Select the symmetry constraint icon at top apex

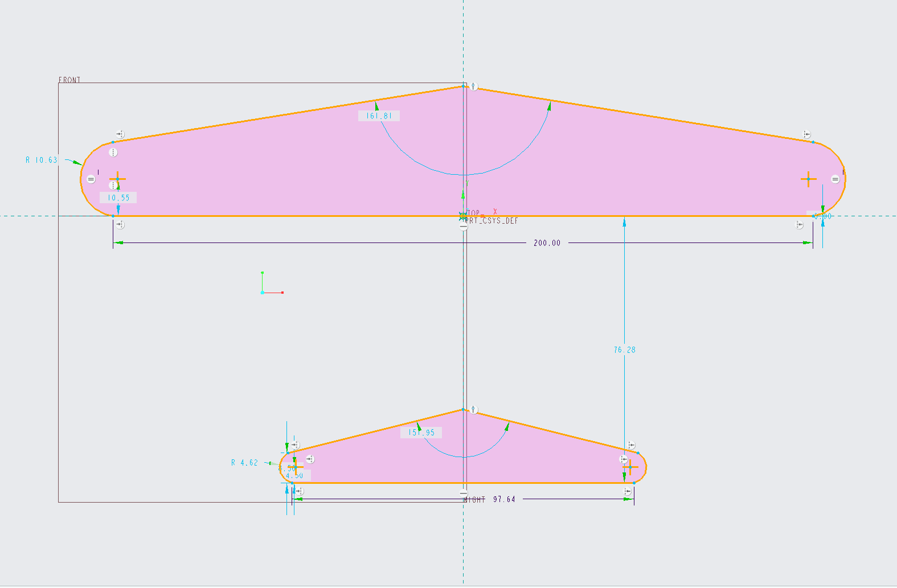pyautogui.click(x=473, y=87)
